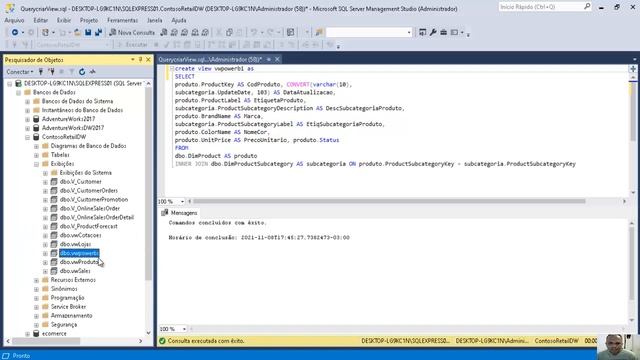Expand the AdventureWorks2017 database node

click(x=27, y=119)
